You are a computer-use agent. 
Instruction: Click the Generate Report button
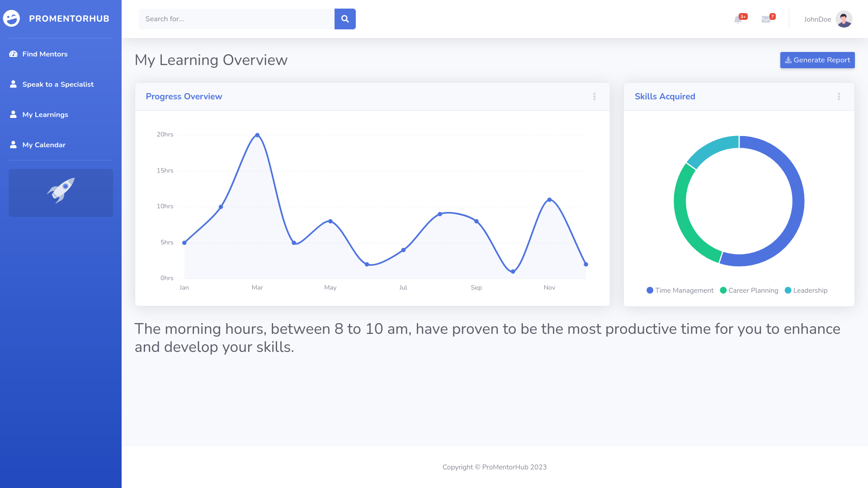(817, 60)
